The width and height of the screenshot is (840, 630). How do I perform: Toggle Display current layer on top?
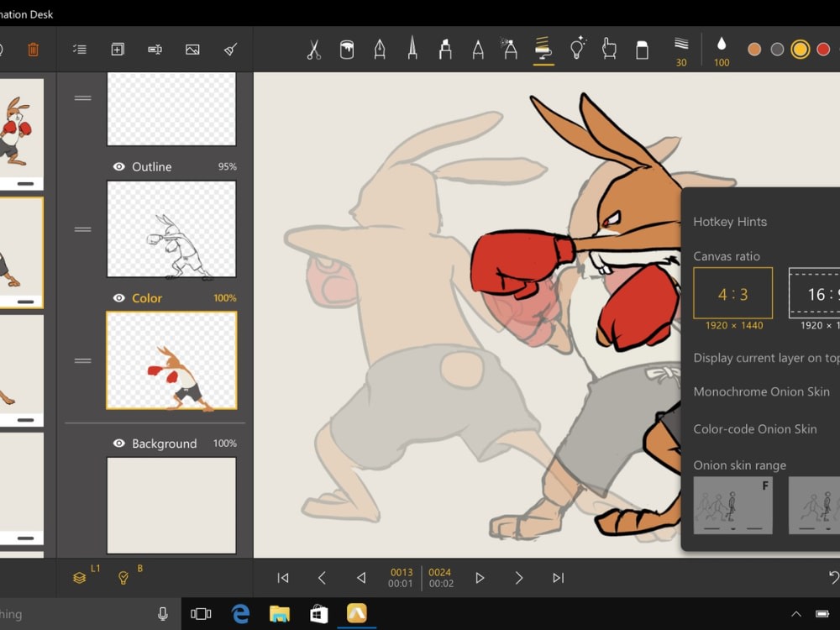point(766,358)
